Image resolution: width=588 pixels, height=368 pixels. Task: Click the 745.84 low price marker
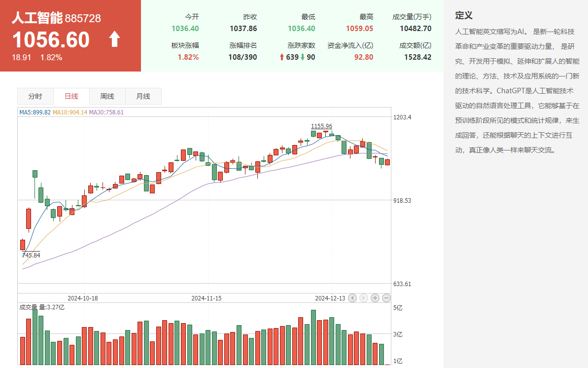point(31,255)
